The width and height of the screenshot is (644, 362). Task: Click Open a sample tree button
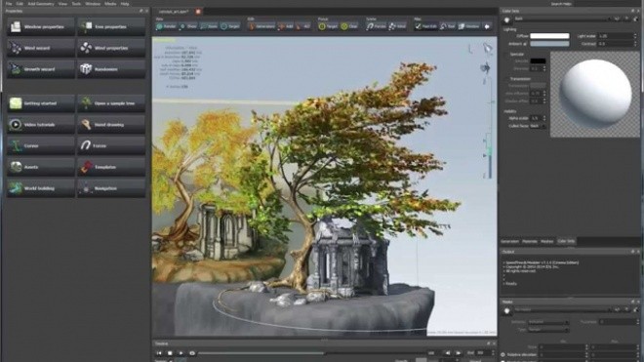click(x=111, y=103)
